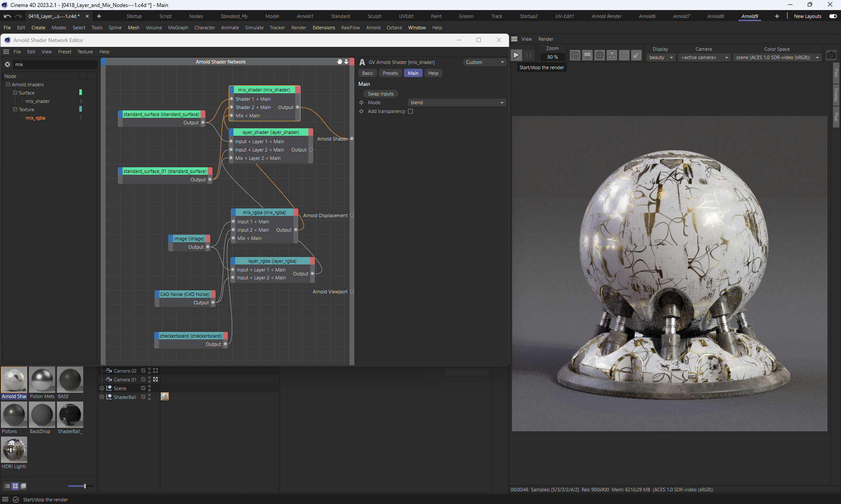Open the render view hamburger menu

point(515,39)
